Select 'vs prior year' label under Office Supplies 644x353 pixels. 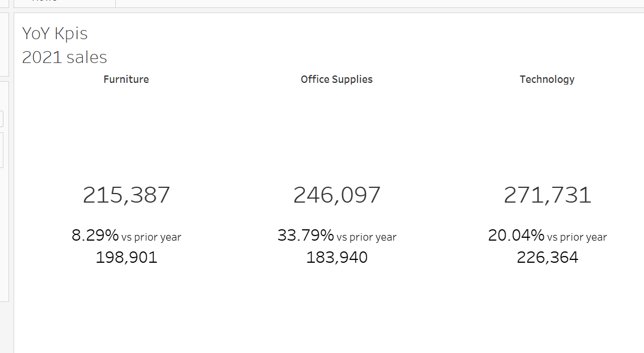click(x=367, y=237)
